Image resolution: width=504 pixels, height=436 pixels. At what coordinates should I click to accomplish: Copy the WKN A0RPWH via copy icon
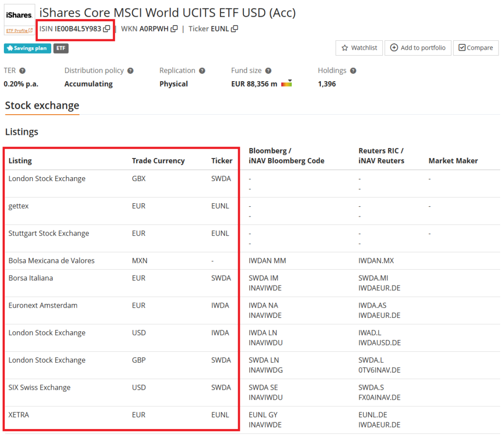pyautogui.click(x=174, y=29)
